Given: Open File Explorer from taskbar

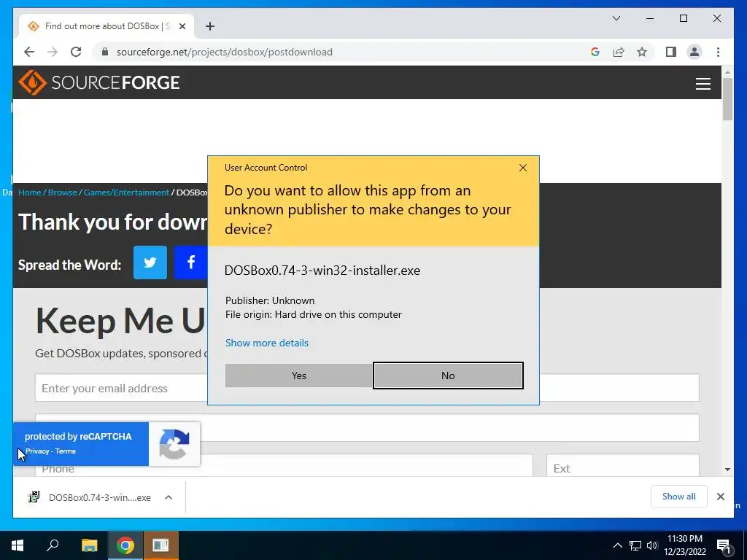Looking at the screenshot, I should click(x=89, y=545).
